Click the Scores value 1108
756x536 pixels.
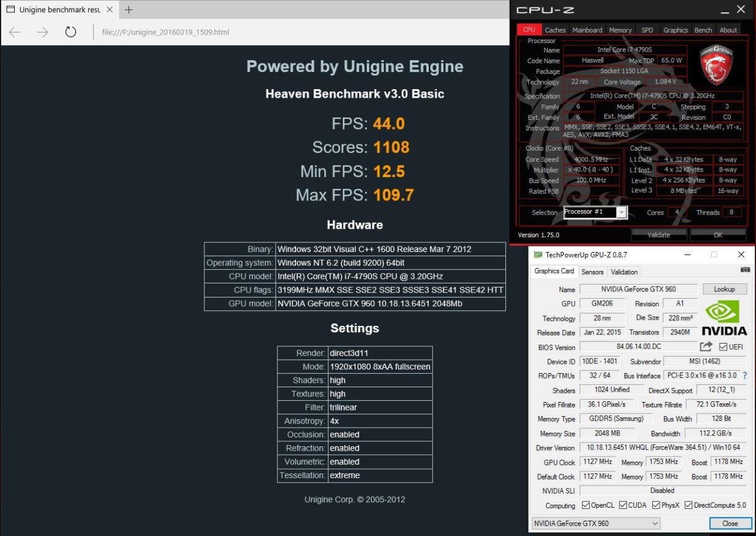391,148
